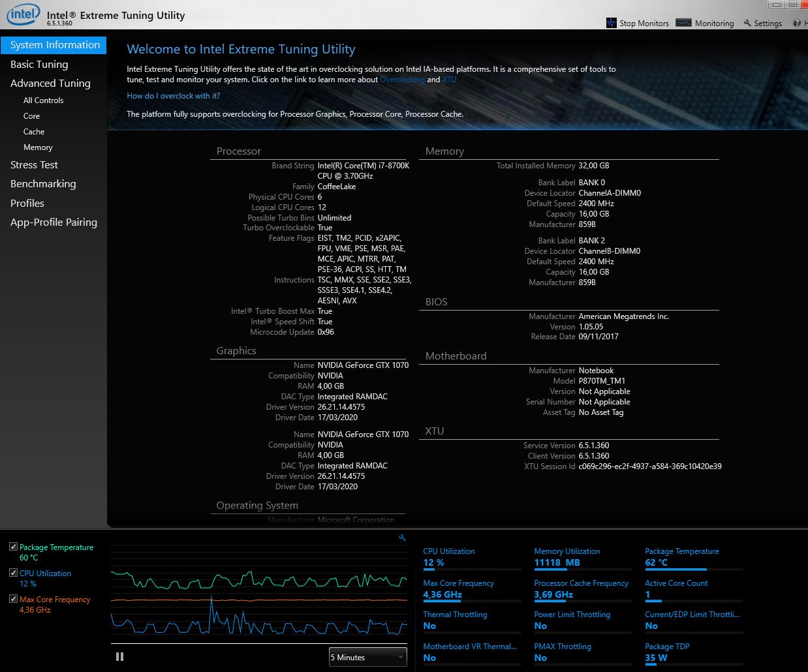Pause the monitoring graph

point(119,657)
